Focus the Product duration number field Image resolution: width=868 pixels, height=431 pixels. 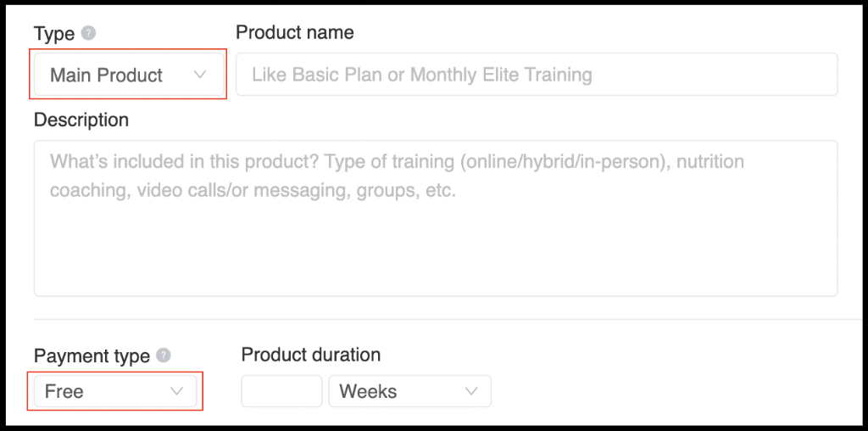coord(281,391)
